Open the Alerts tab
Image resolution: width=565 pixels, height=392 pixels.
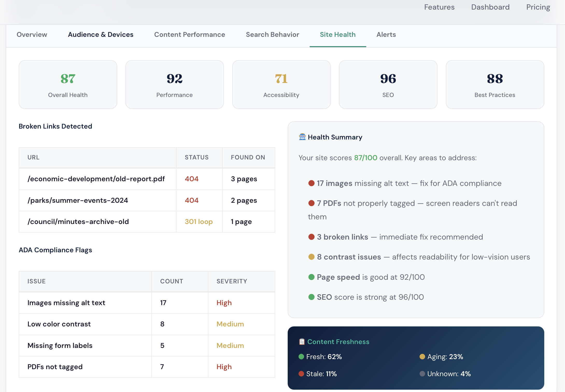tap(386, 35)
